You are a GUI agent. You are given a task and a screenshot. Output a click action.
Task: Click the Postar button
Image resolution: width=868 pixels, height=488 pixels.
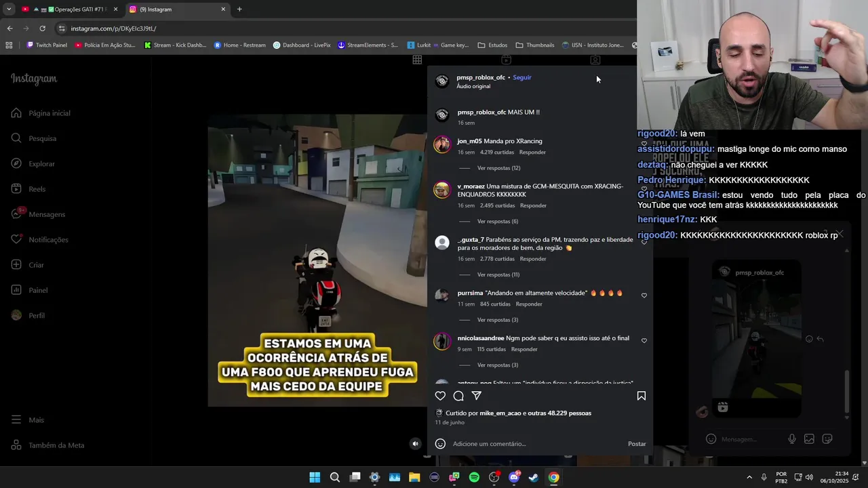[637, 444]
